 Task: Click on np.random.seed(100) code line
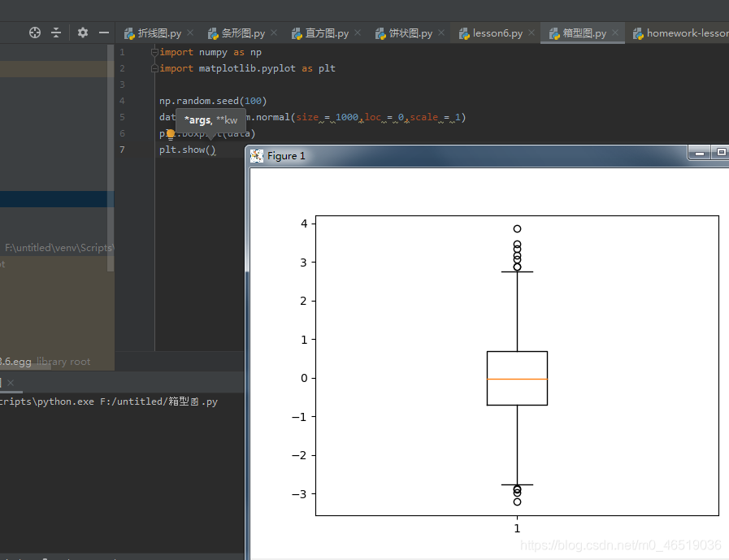click(x=213, y=101)
